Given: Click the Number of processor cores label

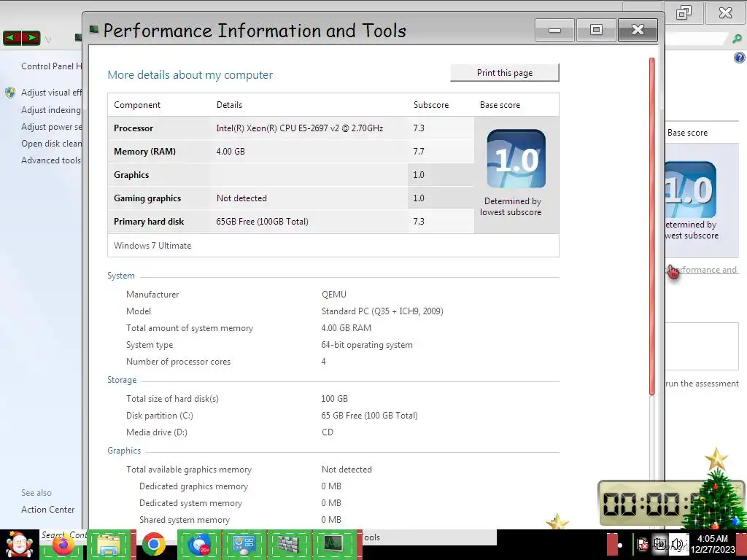Looking at the screenshot, I should tap(178, 362).
